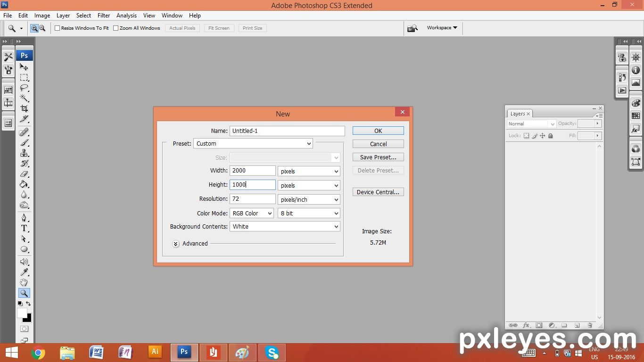Select the Crop tool
644x362 pixels.
point(24,108)
